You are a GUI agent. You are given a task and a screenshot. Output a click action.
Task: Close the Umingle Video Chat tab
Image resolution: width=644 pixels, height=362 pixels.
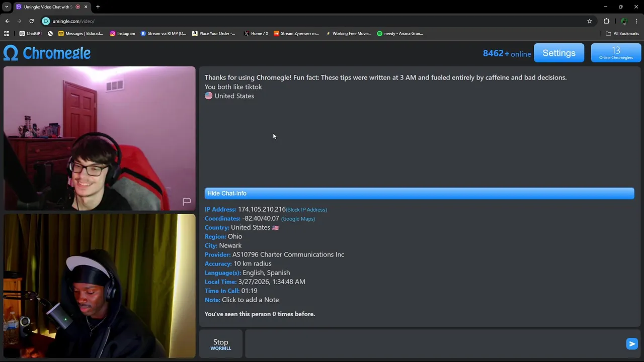click(86, 7)
